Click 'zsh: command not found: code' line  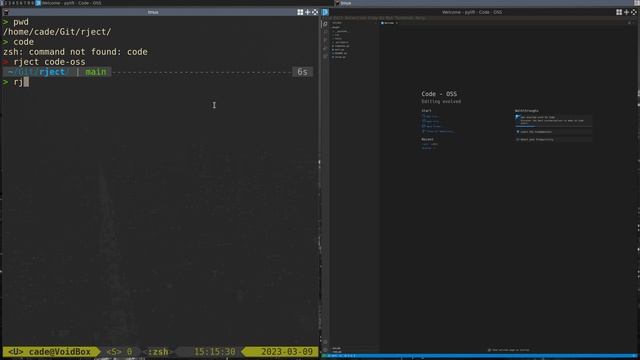click(x=75, y=52)
